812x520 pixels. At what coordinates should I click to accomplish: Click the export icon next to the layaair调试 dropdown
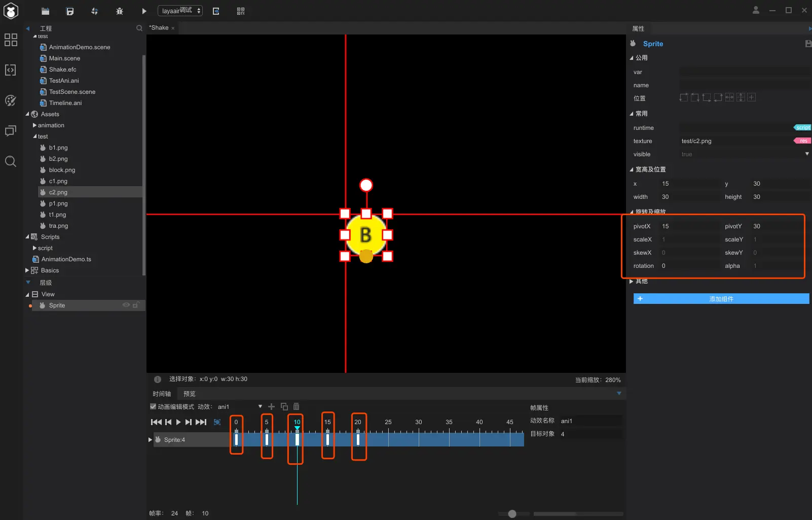216,11
